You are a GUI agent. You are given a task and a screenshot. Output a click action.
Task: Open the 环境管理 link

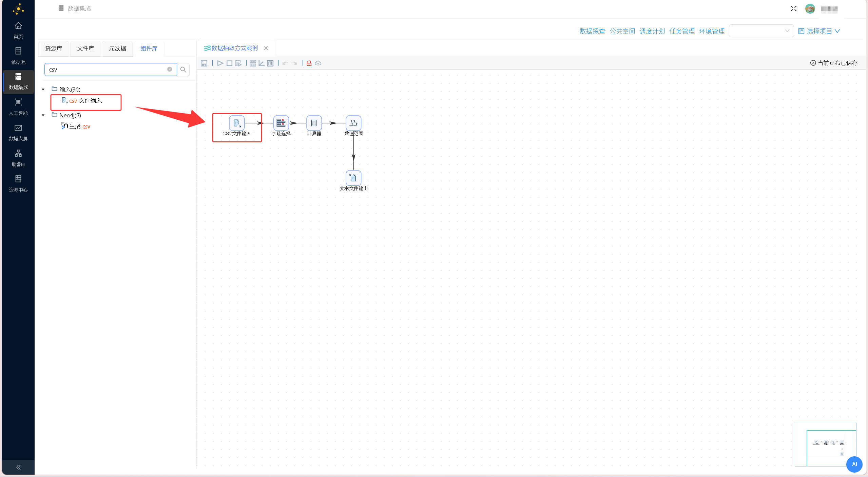(x=712, y=31)
